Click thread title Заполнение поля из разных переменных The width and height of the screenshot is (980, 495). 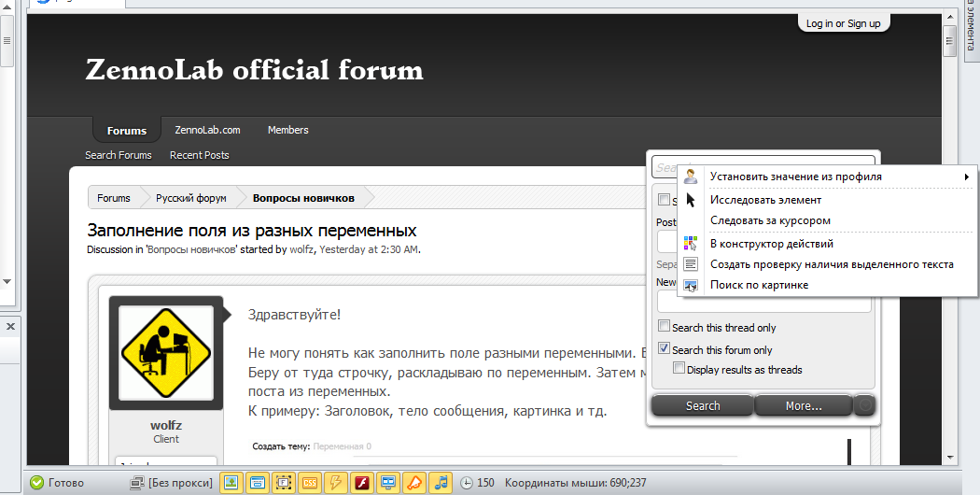pos(252,231)
